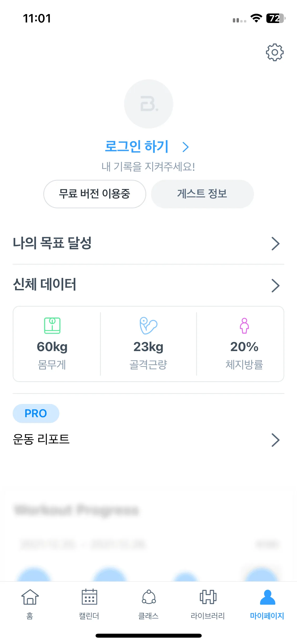The width and height of the screenshot is (297, 644).
Task: Expand 신체 데이터 chevron arrow
Action: point(275,286)
